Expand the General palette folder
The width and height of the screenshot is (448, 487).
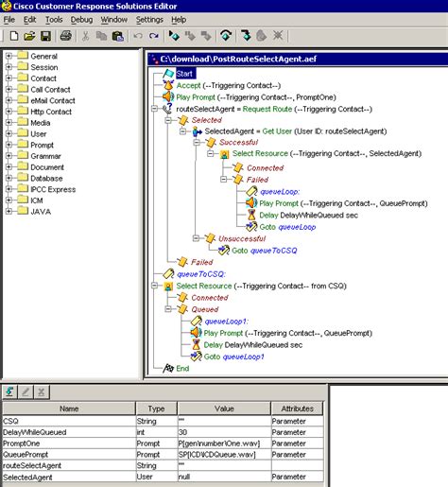9,56
